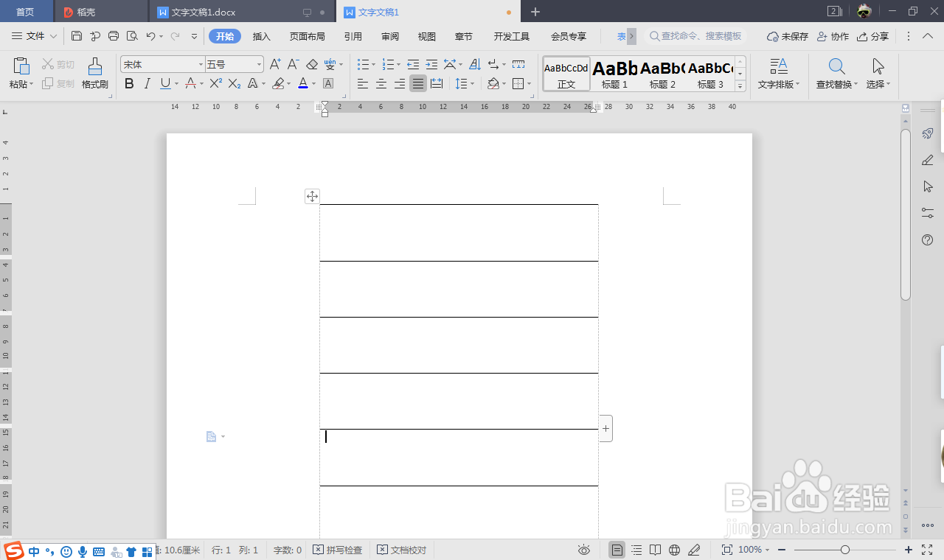Set left text alignment
This screenshot has width=944, height=560.
tap(363, 83)
